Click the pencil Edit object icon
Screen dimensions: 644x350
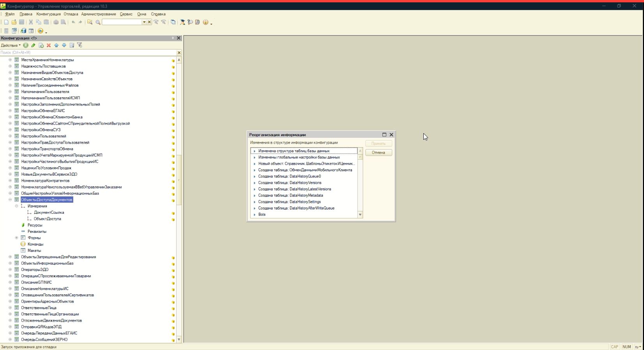33,45
